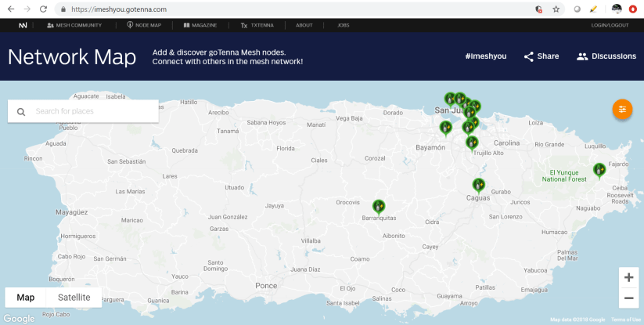Focus the Search for places field
This screenshot has width=644, height=325.
(x=94, y=111)
